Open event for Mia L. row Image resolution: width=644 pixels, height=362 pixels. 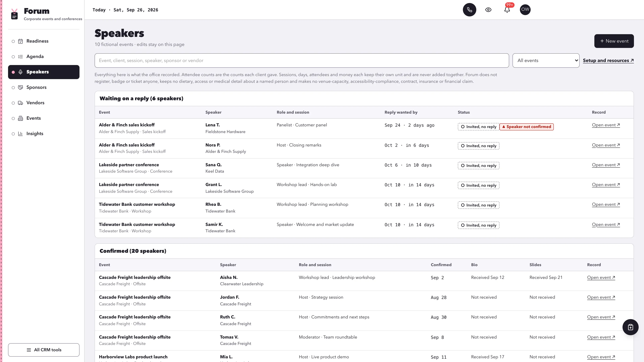coord(601,357)
